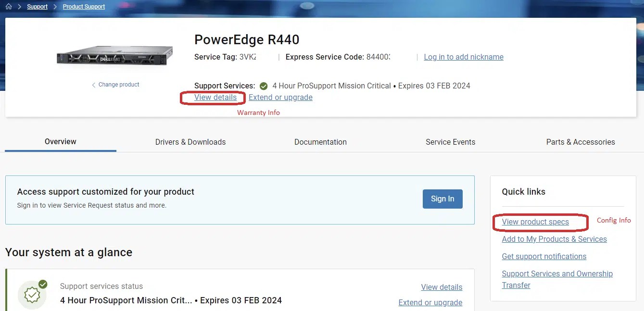Open Add to My Products & Services
The width and height of the screenshot is (644, 311).
pyautogui.click(x=554, y=239)
